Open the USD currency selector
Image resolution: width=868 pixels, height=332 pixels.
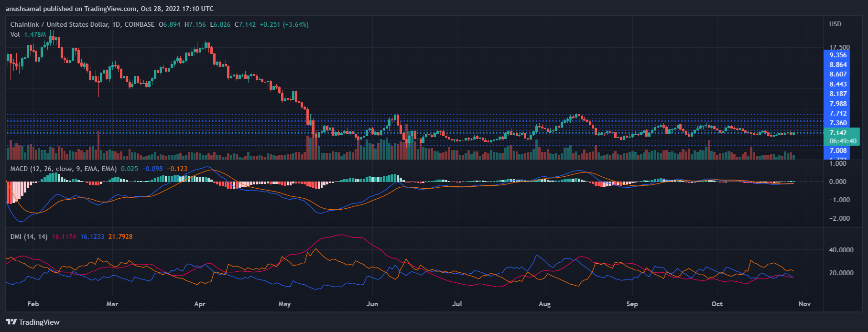[x=835, y=24]
